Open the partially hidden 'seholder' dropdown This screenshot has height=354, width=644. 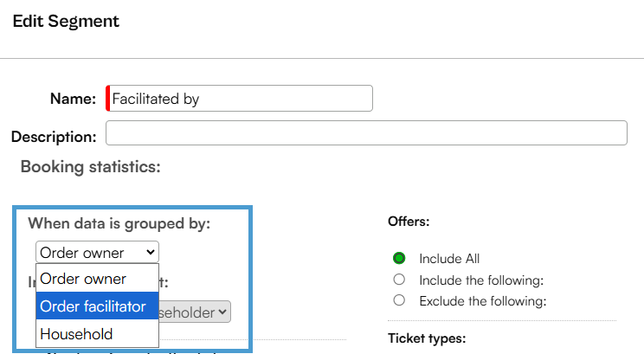pos(195,312)
